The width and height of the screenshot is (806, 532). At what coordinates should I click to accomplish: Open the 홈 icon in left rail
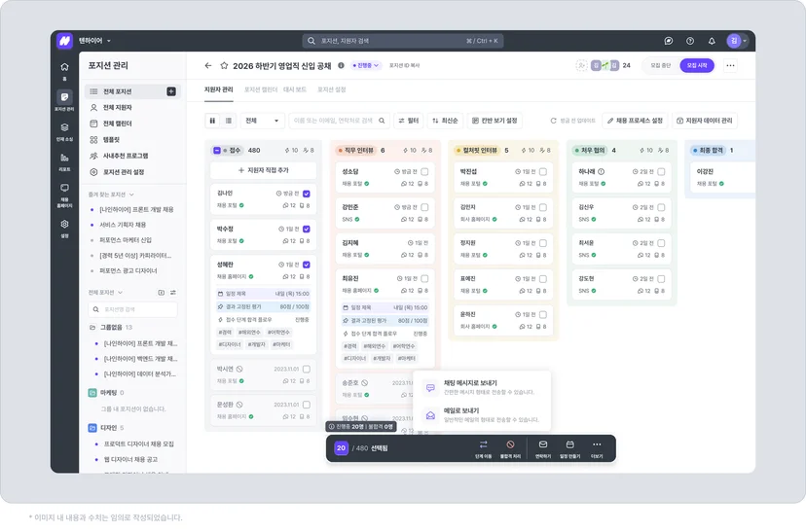tap(64, 67)
